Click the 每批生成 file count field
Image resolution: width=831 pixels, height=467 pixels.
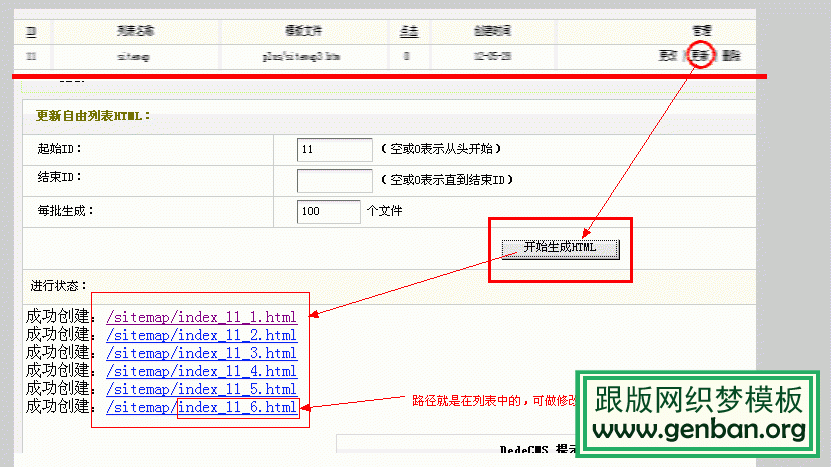329,212
